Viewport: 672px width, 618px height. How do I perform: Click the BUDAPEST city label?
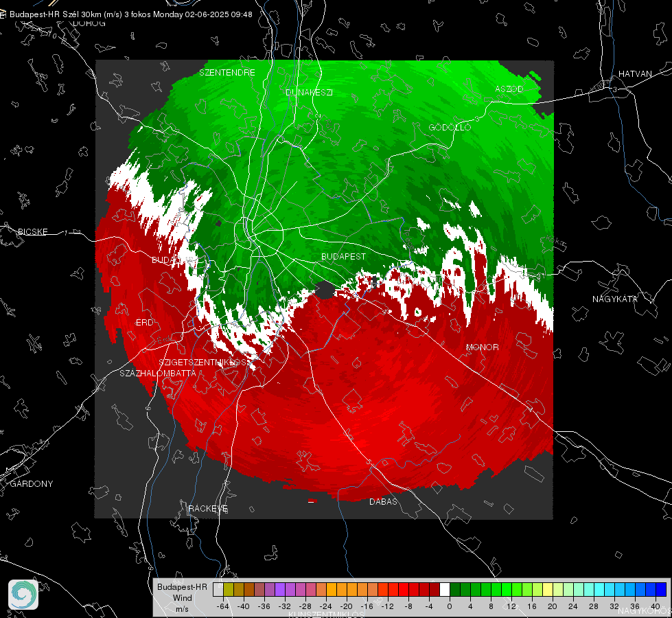click(344, 256)
